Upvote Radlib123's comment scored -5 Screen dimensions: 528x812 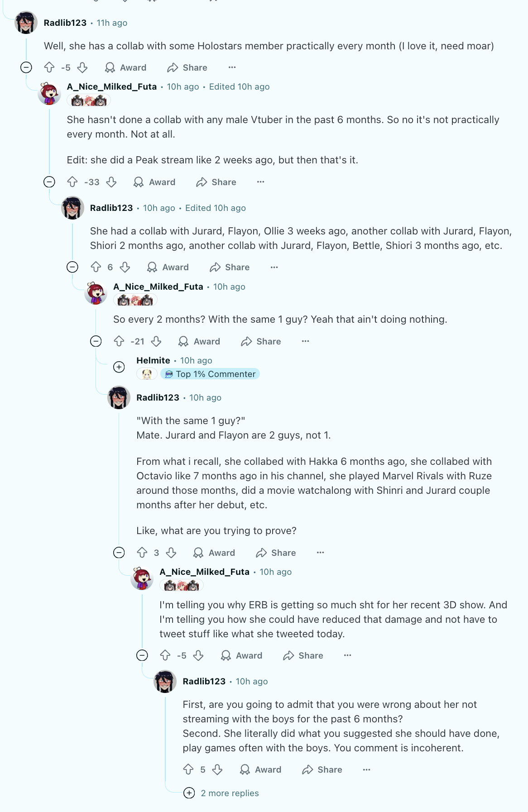(49, 67)
